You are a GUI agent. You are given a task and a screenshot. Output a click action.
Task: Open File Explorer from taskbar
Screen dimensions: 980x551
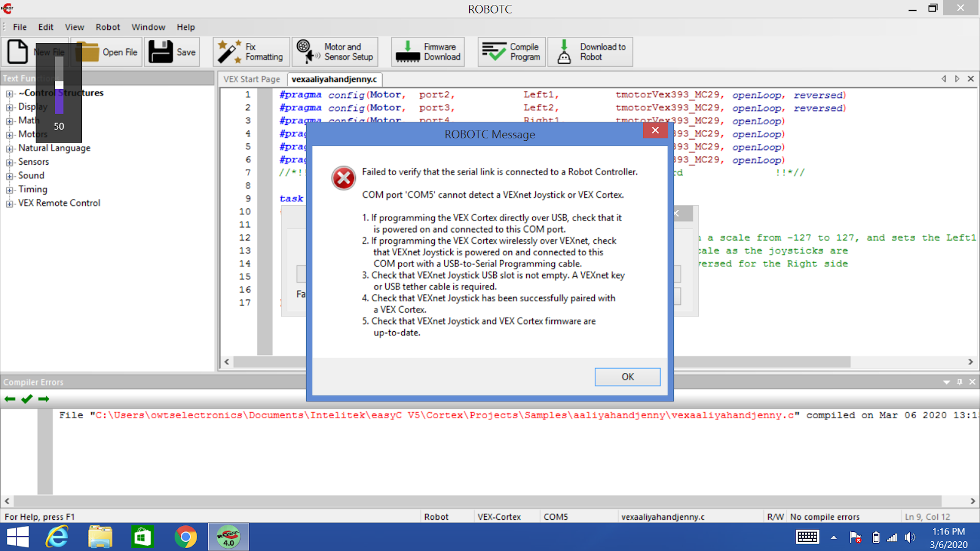pyautogui.click(x=100, y=538)
